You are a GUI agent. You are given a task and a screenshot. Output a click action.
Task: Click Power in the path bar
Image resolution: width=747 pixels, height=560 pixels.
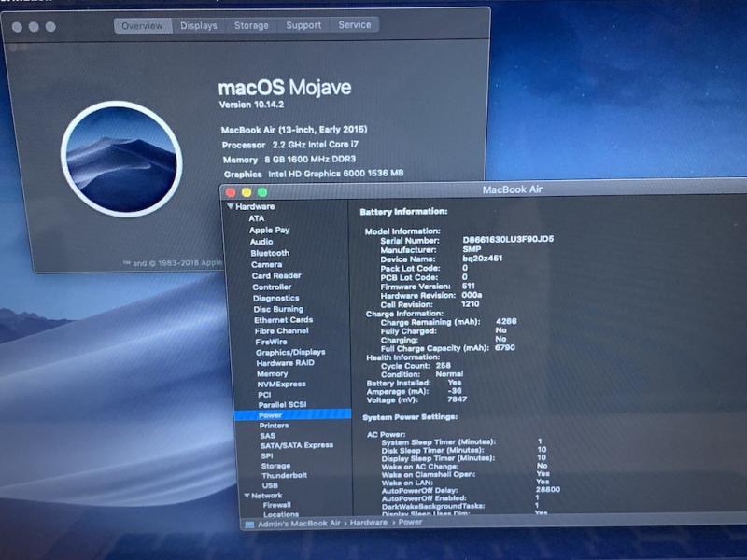pyautogui.click(x=410, y=522)
